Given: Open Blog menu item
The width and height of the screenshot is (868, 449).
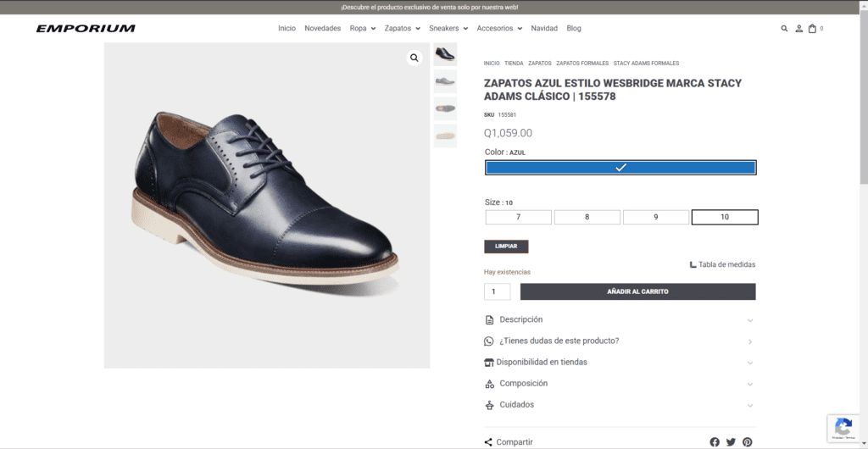Looking at the screenshot, I should [x=574, y=28].
